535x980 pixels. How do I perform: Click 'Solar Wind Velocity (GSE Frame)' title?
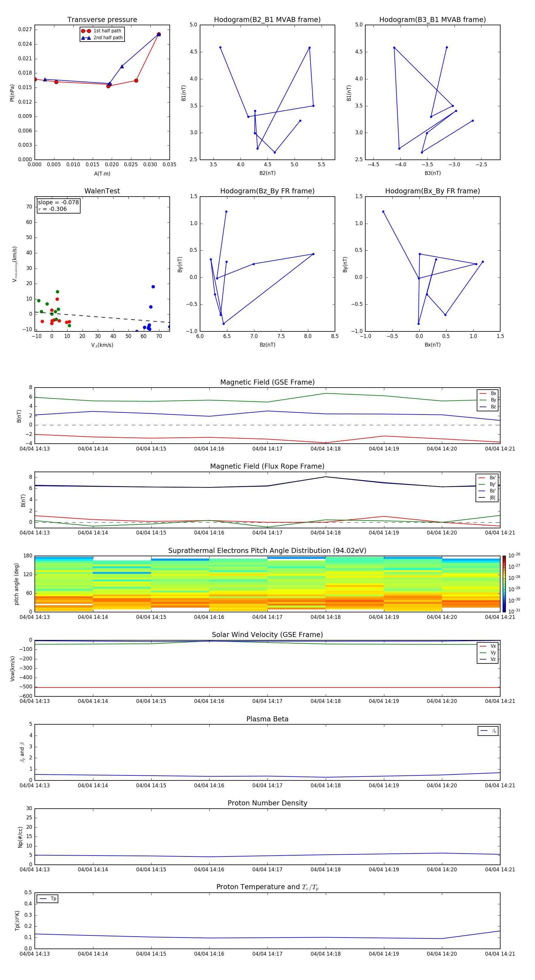(267, 635)
